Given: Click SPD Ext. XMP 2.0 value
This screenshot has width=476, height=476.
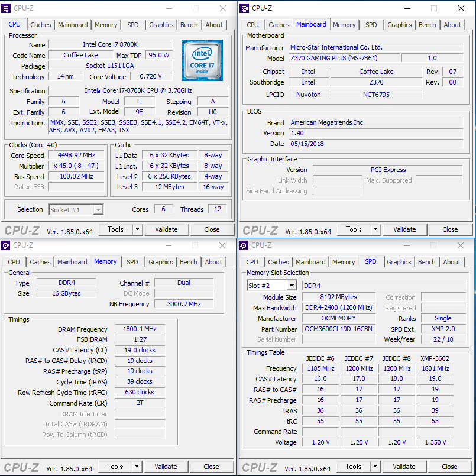Looking at the screenshot, I should click(x=443, y=329).
